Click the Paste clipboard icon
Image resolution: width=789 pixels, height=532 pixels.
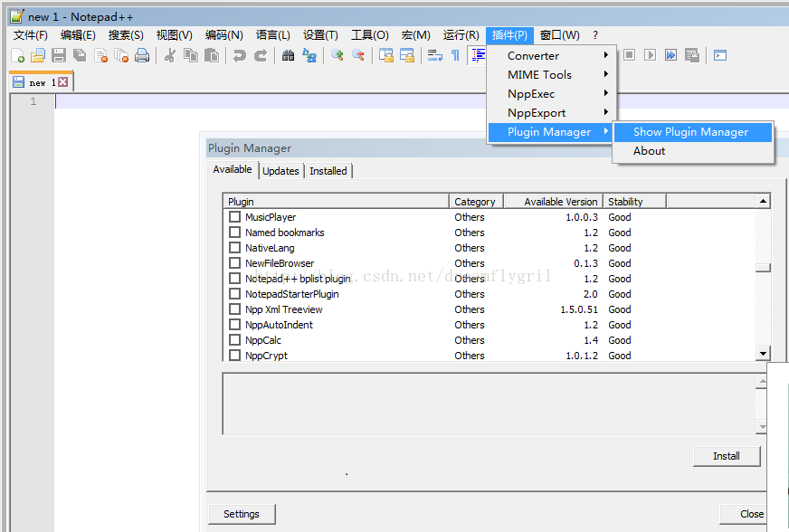212,55
